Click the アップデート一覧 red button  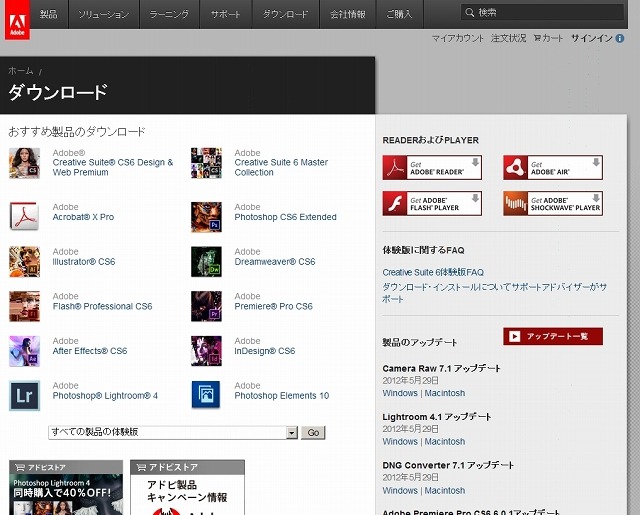coord(553,336)
